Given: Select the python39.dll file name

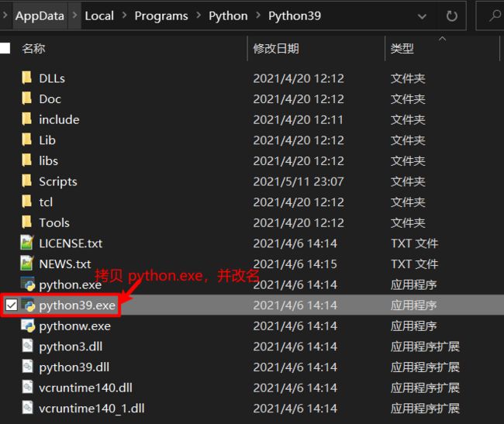Looking at the screenshot, I should (x=74, y=367).
